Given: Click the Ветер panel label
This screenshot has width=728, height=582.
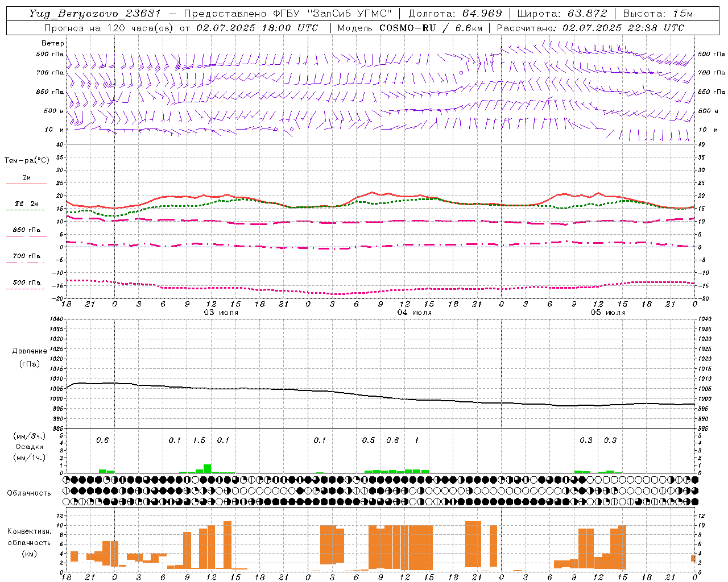Looking at the screenshot, I should pyautogui.click(x=53, y=43).
